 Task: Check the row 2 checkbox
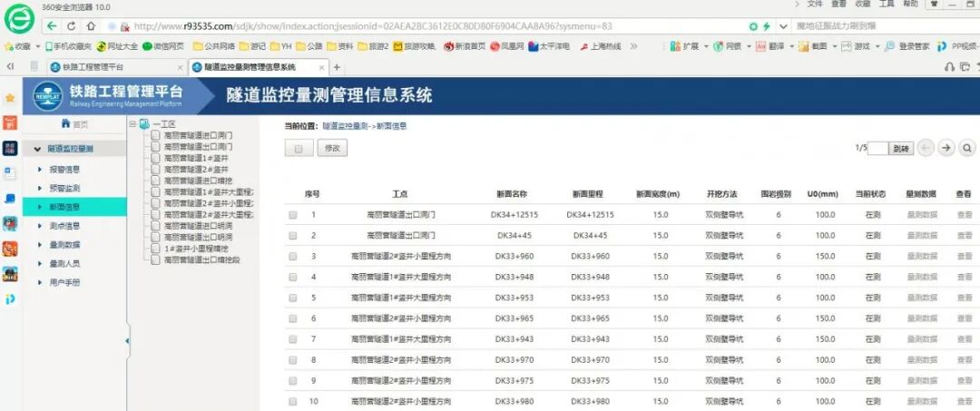click(292, 236)
